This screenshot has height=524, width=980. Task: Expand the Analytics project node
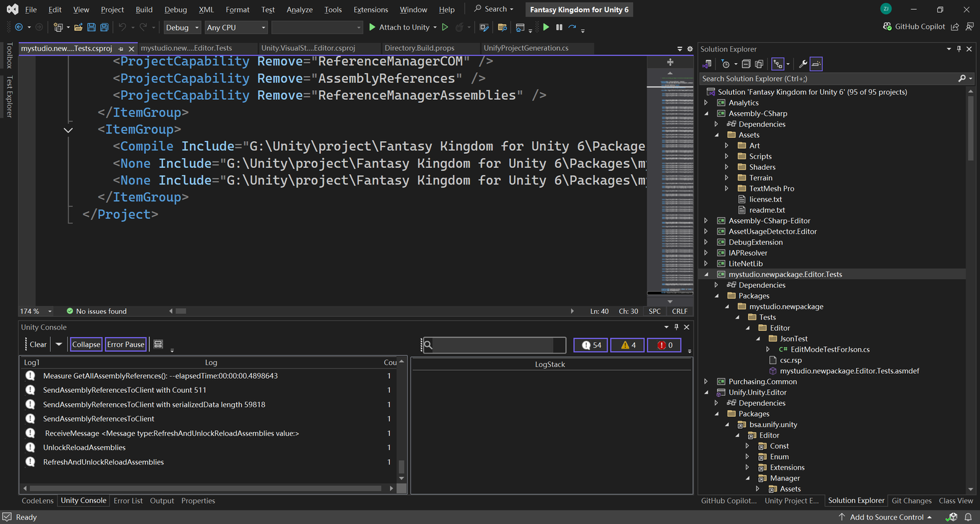(x=706, y=103)
